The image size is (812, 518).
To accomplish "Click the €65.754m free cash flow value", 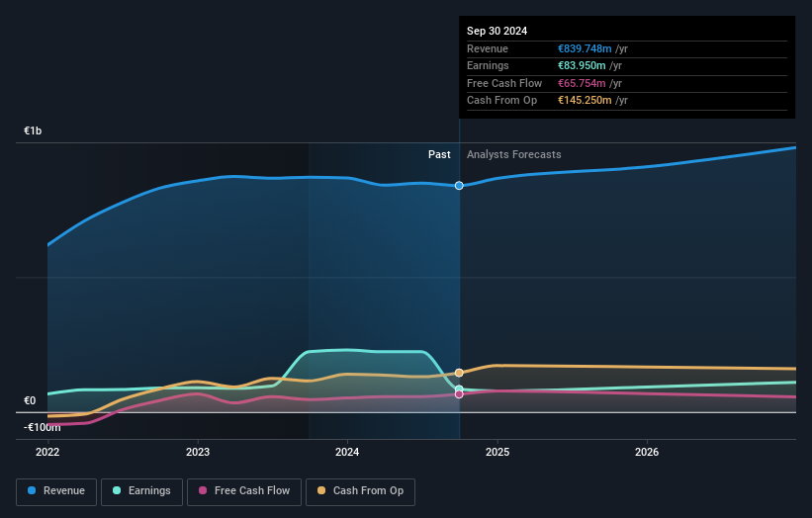I will click(582, 83).
